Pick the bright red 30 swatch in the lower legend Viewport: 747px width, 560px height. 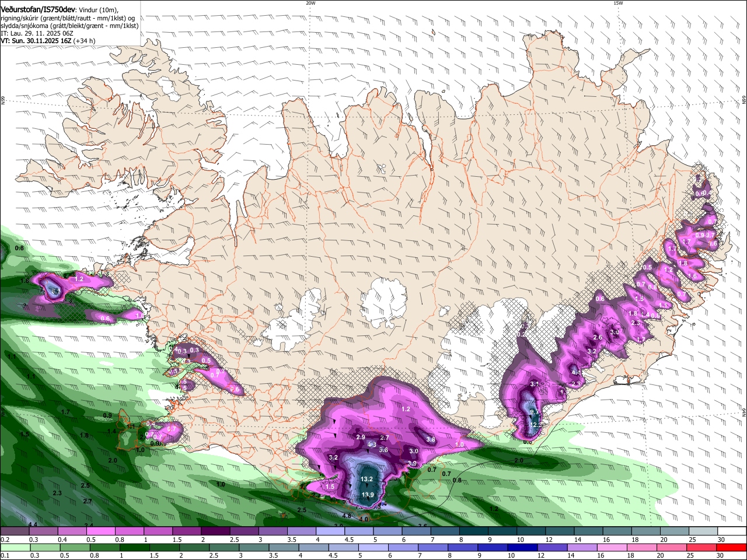pos(731,547)
